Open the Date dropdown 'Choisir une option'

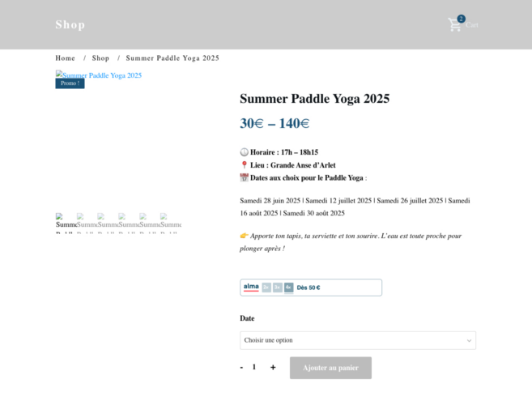point(358,340)
